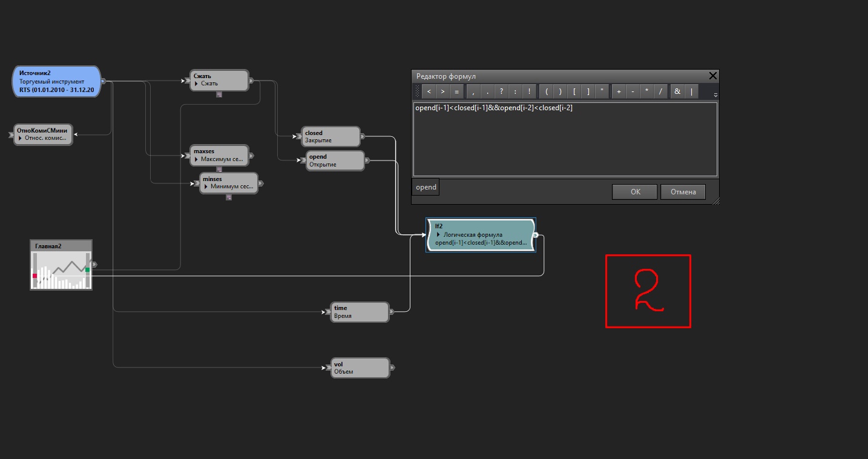Click the input connector of the Сжать block
This screenshot has height=459, width=868.
click(x=188, y=80)
